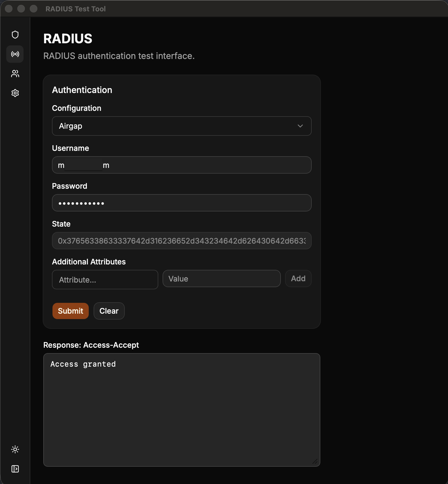The height and width of the screenshot is (484, 448).
Task: Click the 'RADIUS authentication test interface.' subtitle
Action: pyautogui.click(x=119, y=56)
